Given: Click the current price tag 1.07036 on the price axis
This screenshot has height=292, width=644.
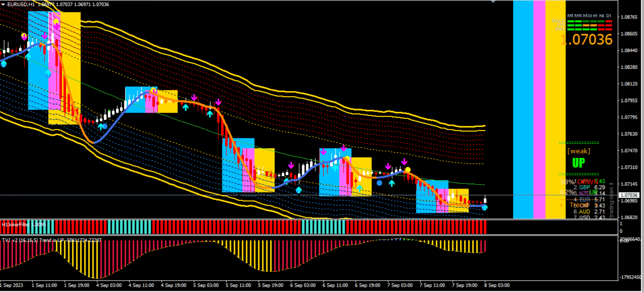Looking at the screenshot, I should coord(629,195).
